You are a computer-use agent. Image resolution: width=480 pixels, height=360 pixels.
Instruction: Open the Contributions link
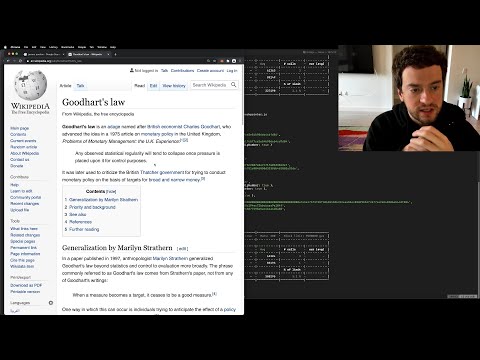tap(182, 71)
